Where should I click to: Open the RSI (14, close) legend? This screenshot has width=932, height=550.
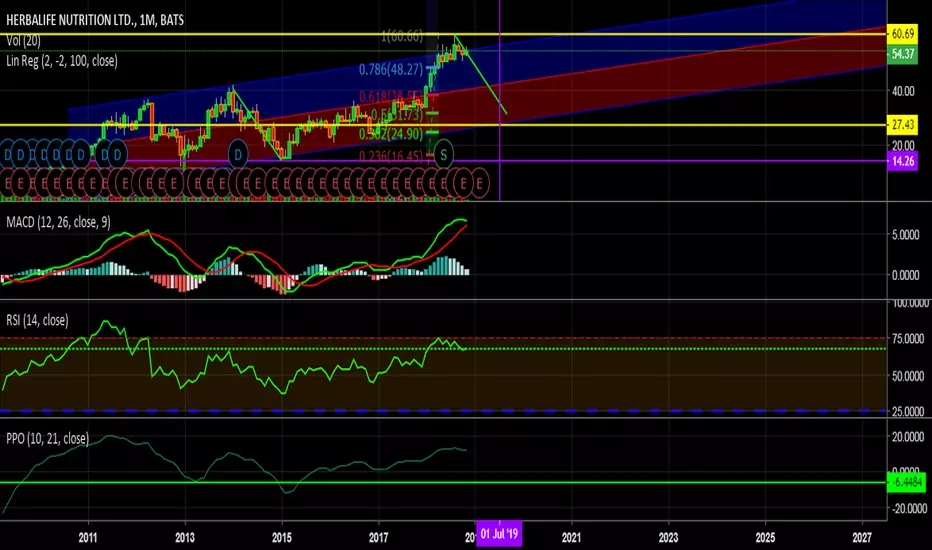coord(37,320)
